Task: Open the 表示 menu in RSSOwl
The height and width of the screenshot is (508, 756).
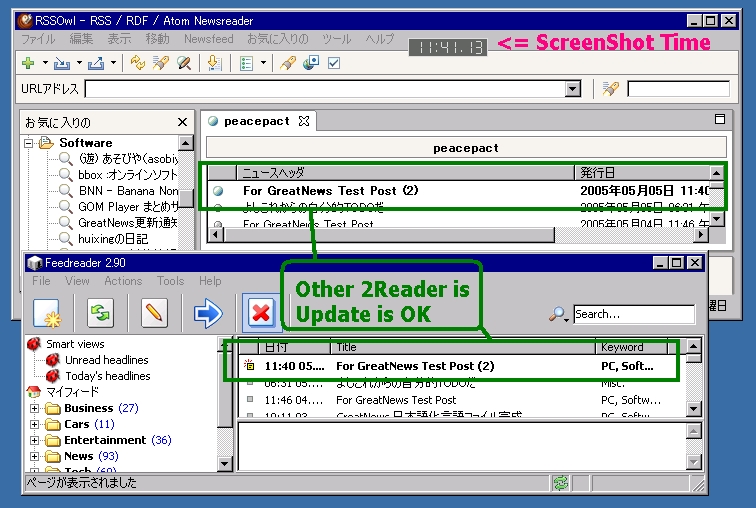Action: (119, 39)
